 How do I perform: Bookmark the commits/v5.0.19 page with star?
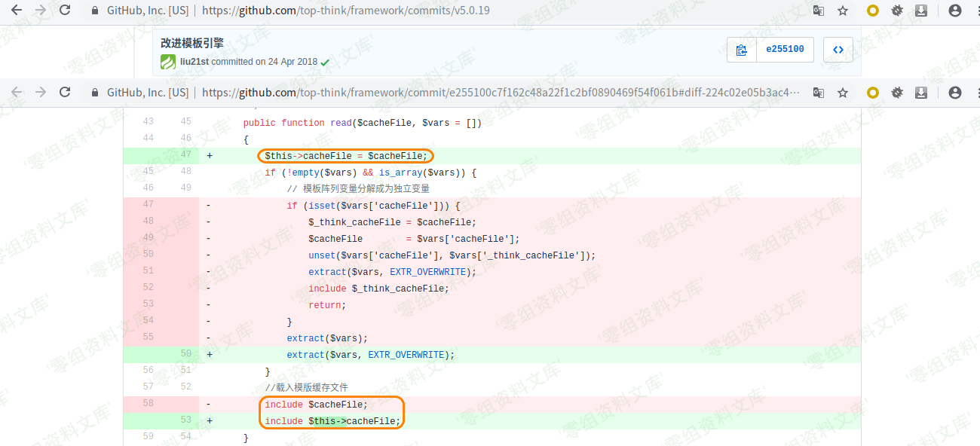pos(843,11)
